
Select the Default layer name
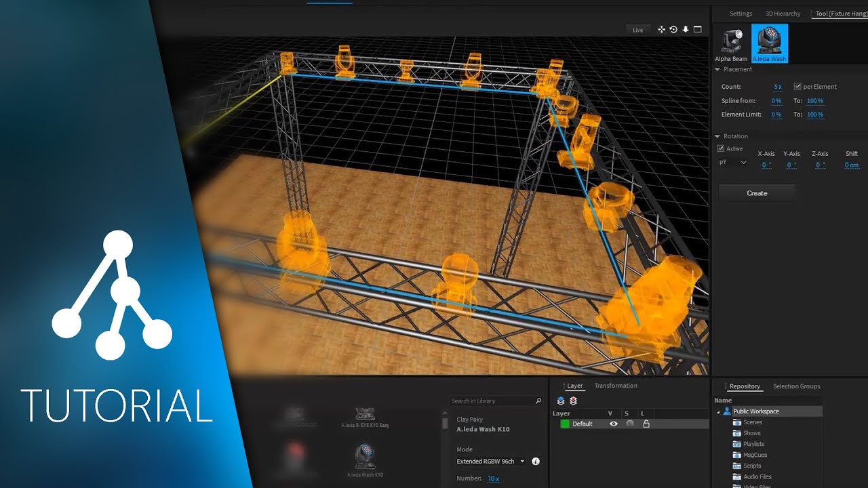click(583, 424)
